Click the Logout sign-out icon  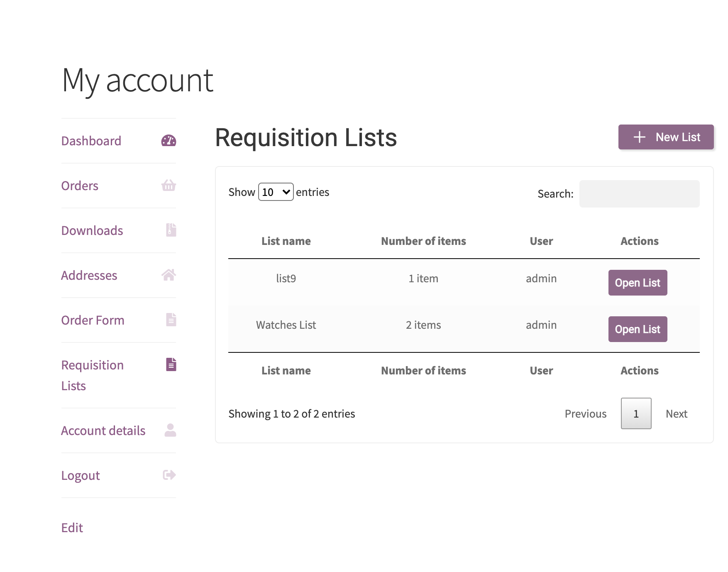169,475
